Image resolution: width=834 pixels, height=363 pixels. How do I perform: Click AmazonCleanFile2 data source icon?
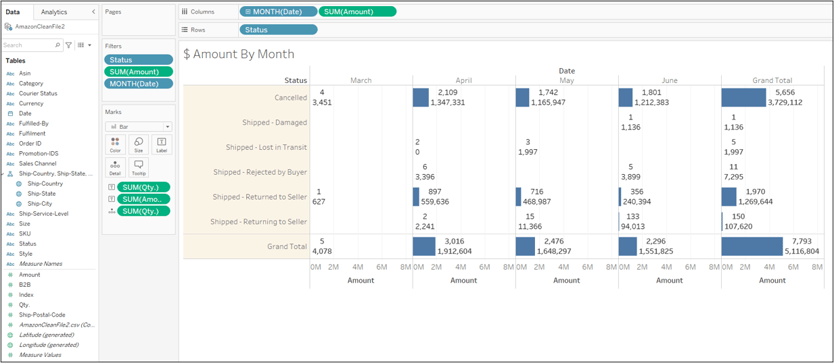pyautogui.click(x=8, y=26)
